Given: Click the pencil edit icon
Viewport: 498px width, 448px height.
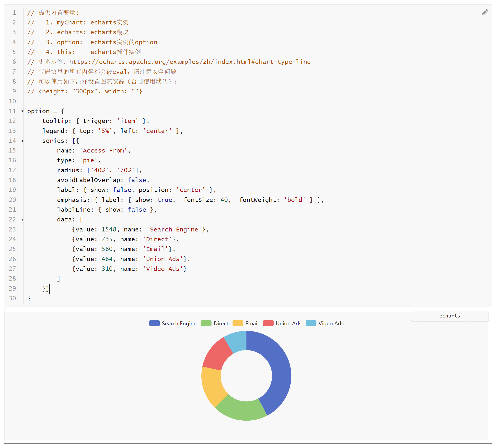Looking at the screenshot, I should coord(485,12).
